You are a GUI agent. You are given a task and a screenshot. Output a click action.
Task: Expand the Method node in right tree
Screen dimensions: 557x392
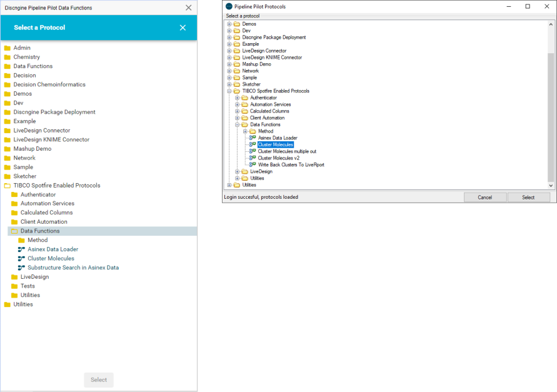(245, 131)
